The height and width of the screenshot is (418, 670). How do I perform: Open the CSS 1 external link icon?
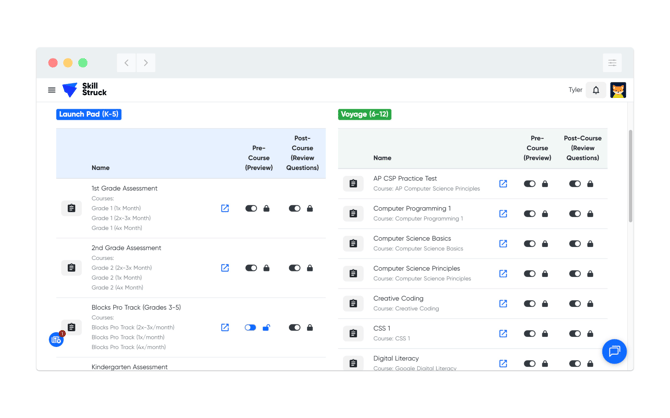[x=503, y=334]
